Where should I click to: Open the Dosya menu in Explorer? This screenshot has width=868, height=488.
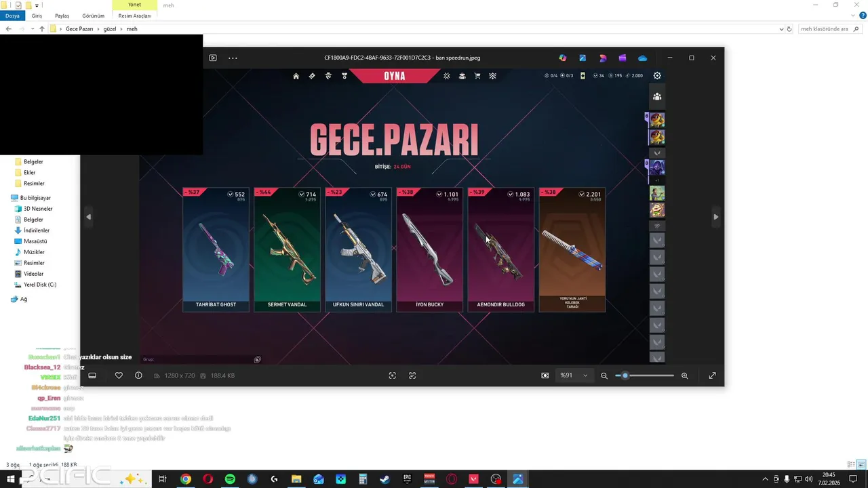(x=12, y=16)
